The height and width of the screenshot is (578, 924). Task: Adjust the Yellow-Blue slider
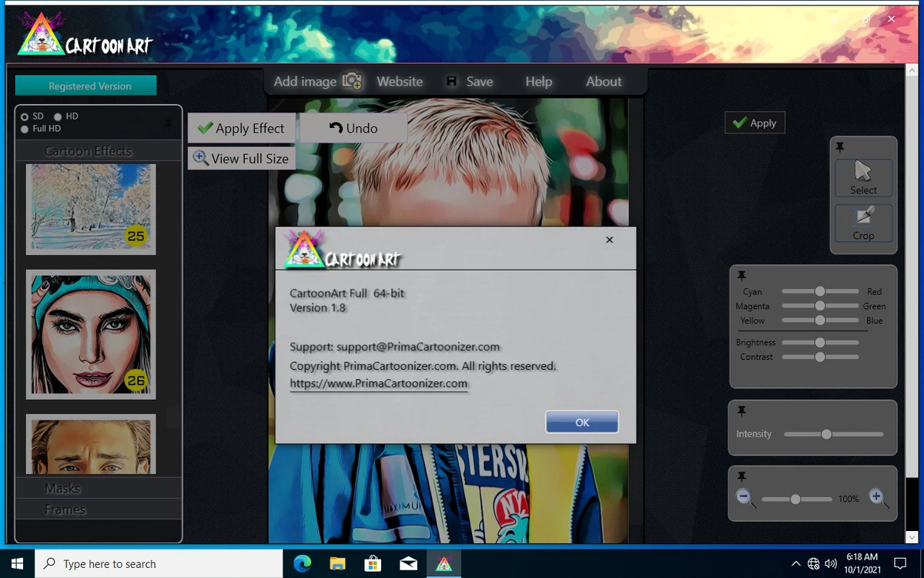point(820,320)
